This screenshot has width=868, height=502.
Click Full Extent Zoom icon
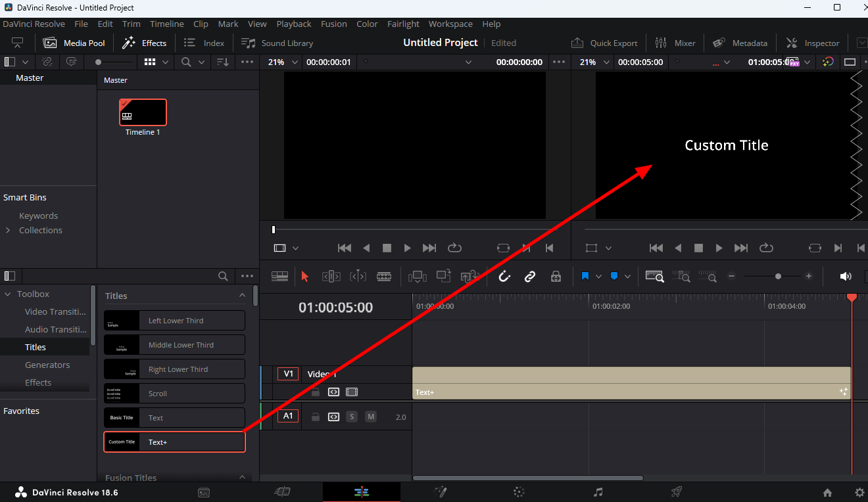pyautogui.click(x=654, y=277)
